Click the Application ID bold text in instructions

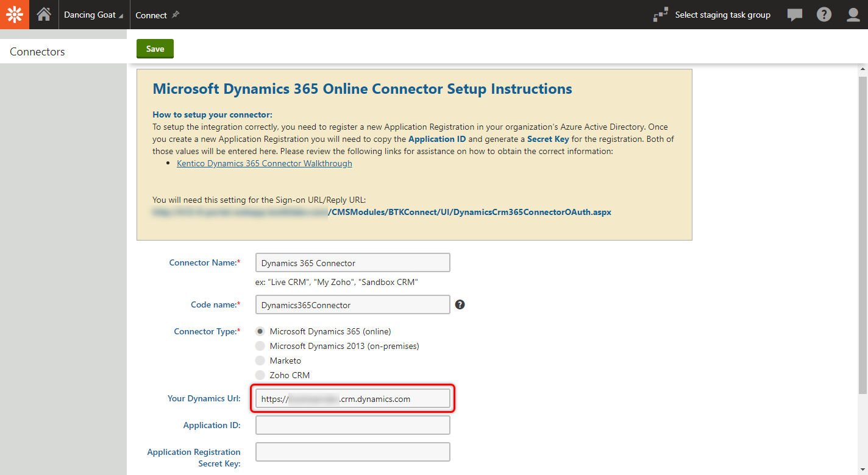[x=437, y=139]
